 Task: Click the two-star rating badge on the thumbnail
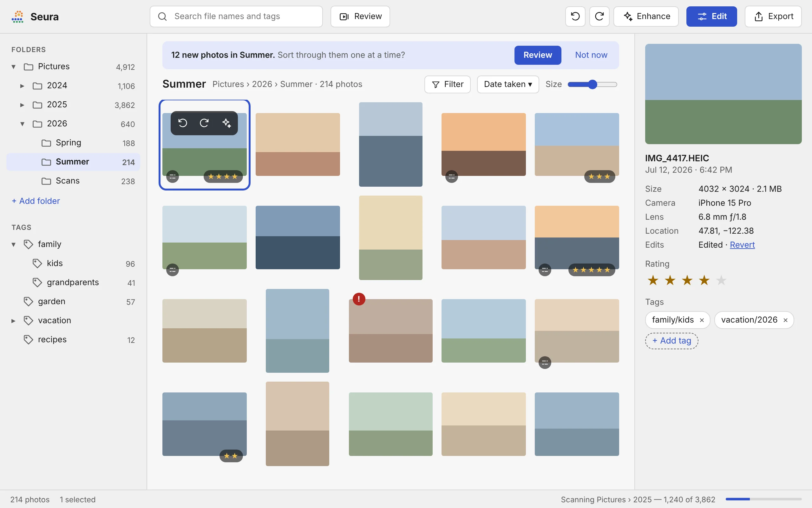pos(231,456)
